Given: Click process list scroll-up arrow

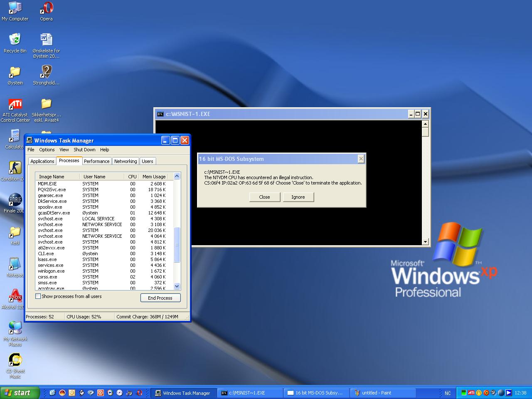Looking at the screenshot, I should pos(177,176).
